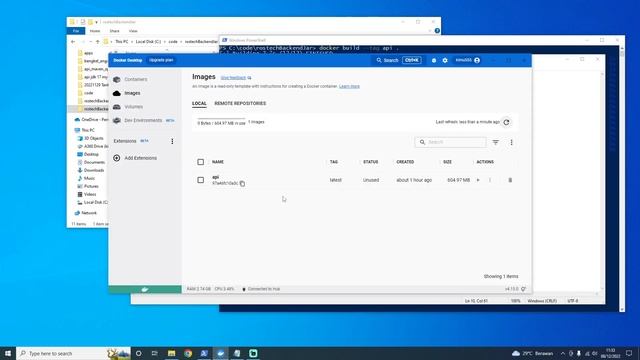The image size is (640, 360).
Task: Open Chrome from the taskbar
Action: [188, 353]
